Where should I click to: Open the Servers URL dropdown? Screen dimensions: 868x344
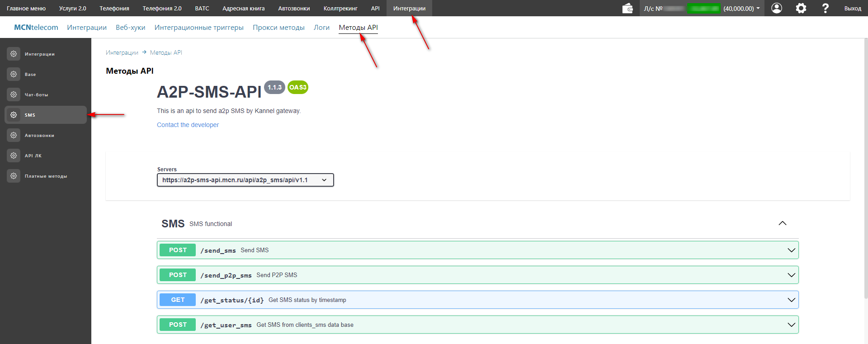click(x=245, y=180)
